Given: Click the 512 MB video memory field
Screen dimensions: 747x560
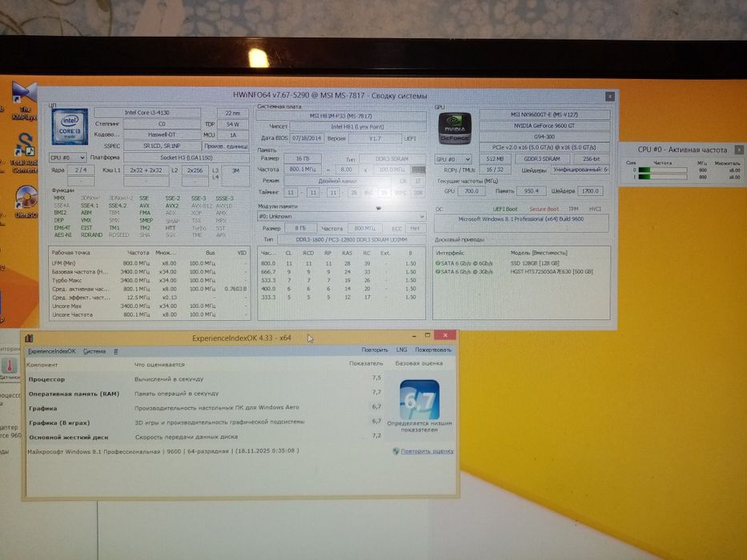Looking at the screenshot, I should pos(495,159).
